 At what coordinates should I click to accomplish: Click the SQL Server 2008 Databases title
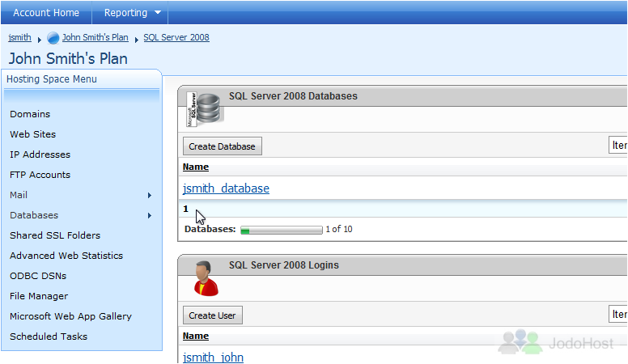coord(293,96)
